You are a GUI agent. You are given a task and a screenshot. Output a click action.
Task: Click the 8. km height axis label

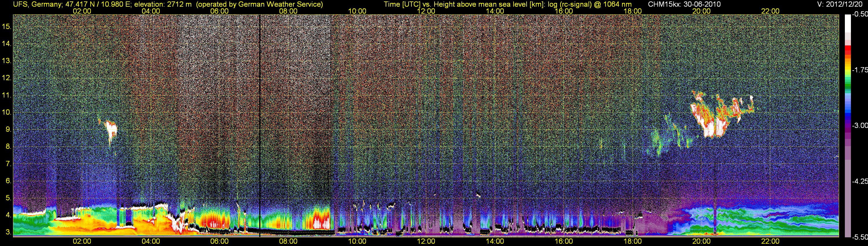click(9, 147)
